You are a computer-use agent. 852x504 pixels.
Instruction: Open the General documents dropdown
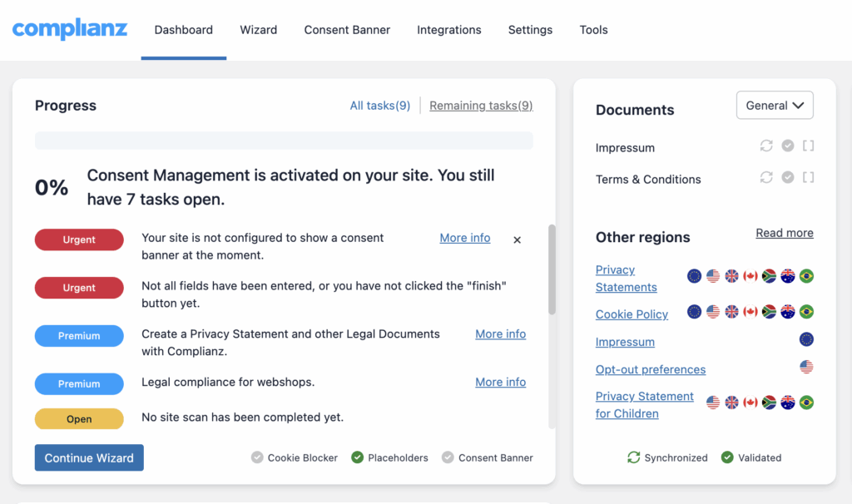tap(775, 105)
